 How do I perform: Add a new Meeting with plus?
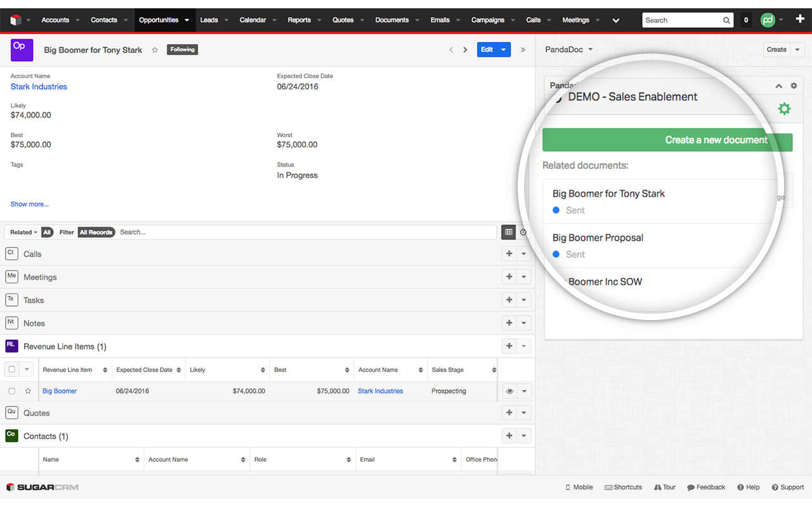509,277
